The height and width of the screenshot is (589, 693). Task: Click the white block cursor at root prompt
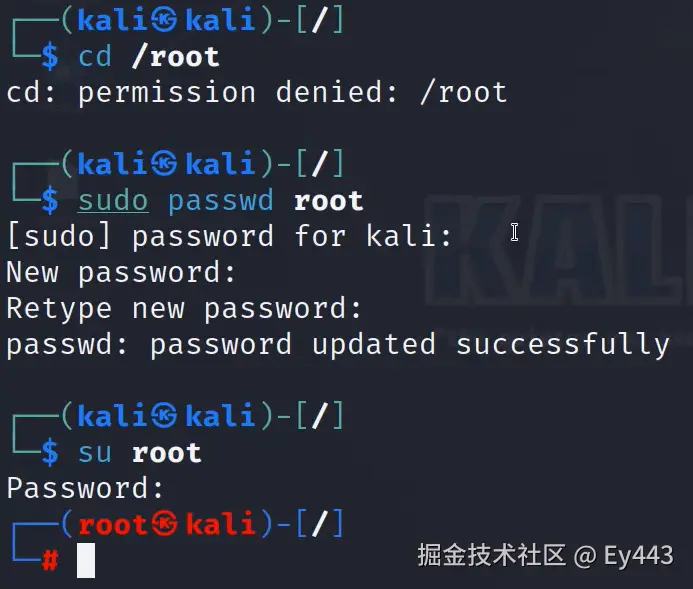(86, 560)
